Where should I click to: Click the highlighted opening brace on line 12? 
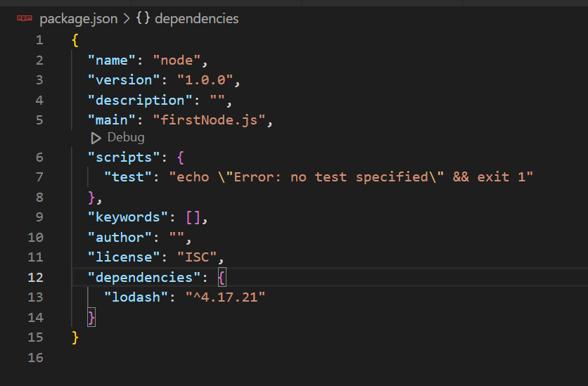point(222,277)
